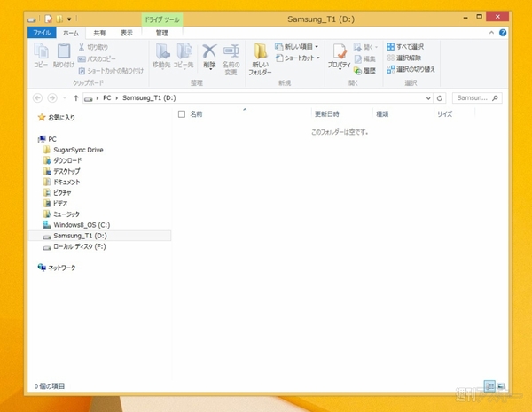The image size is (532, 412).
Task: Switch to the Share (共有) tab
Action: [99, 33]
